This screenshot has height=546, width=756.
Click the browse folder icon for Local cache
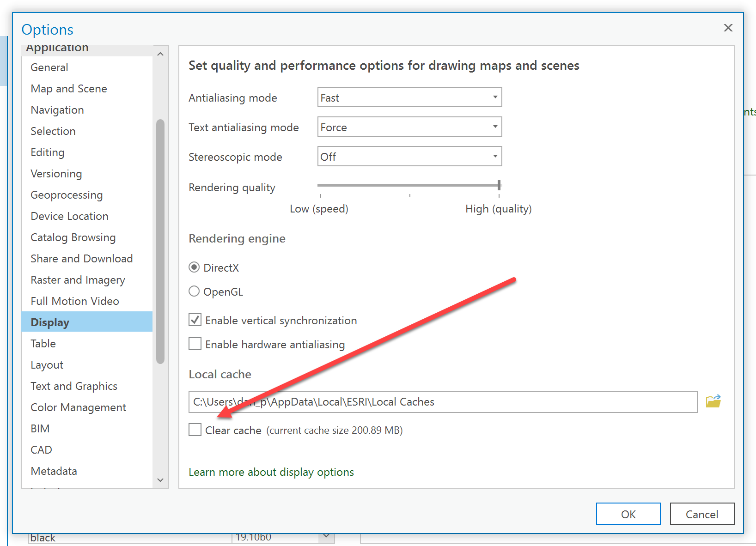pos(713,401)
